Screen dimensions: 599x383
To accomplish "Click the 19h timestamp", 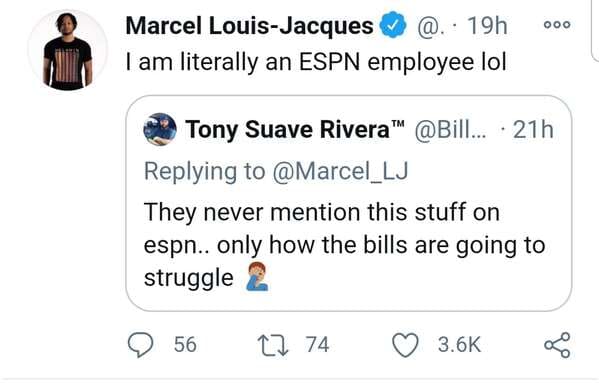I will pyautogui.click(x=487, y=26).
